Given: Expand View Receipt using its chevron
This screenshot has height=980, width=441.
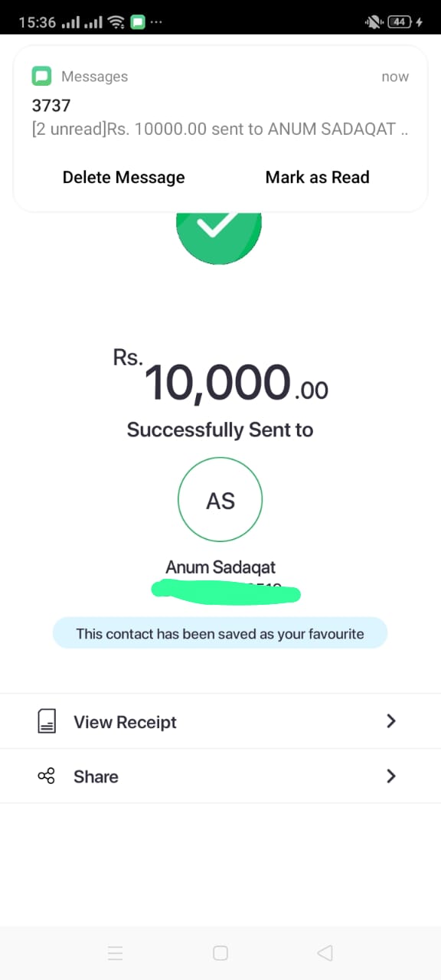Looking at the screenshot, I should coord(391,721).
